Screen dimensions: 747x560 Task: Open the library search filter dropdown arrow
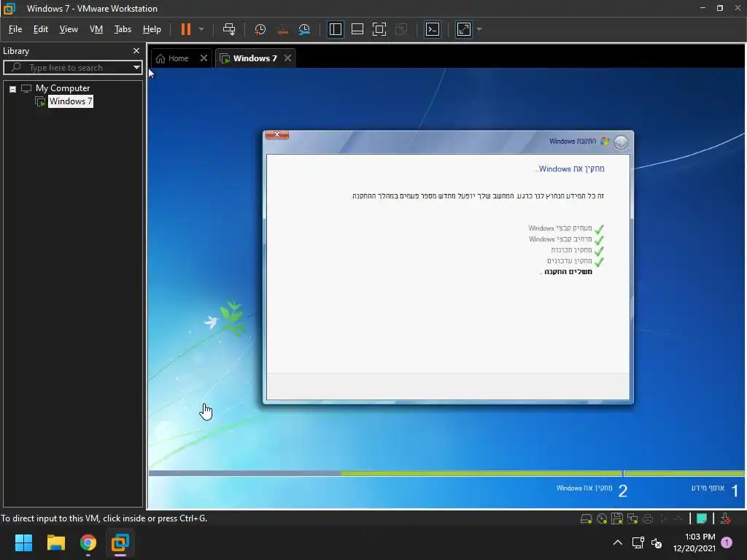pos(136,68)
